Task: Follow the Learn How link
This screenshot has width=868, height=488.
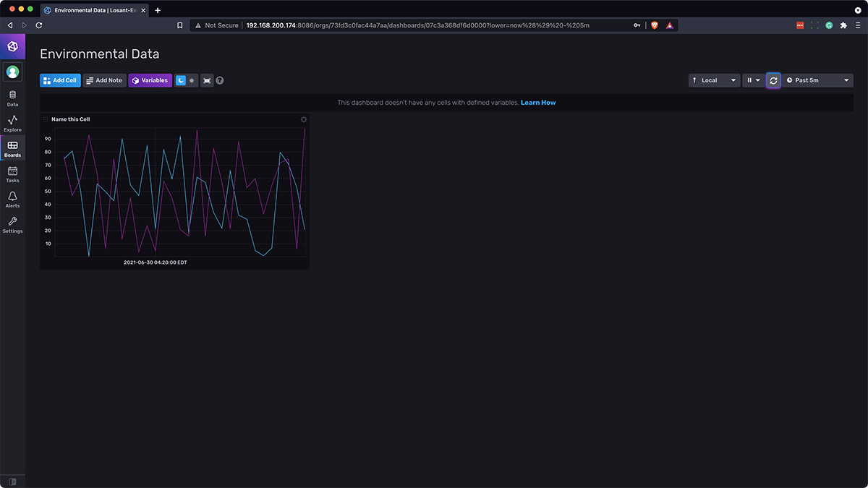Action: click(x=538, y=103)
